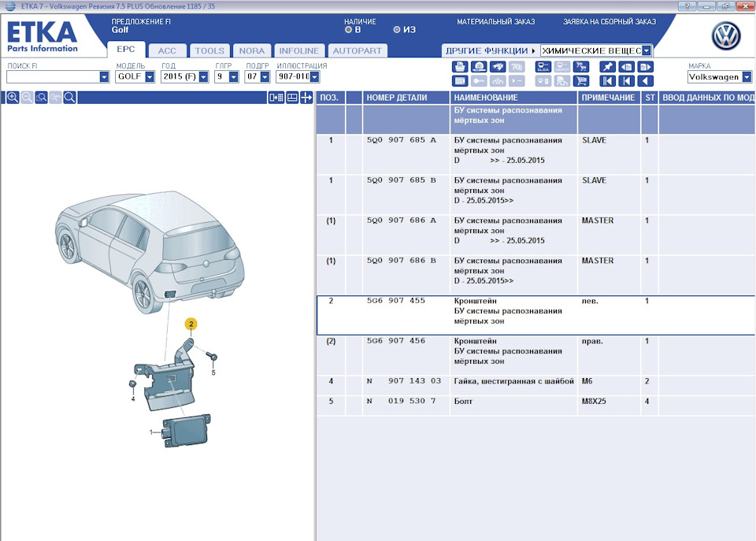Open the ПОДГР 07 dropdown

265,76
